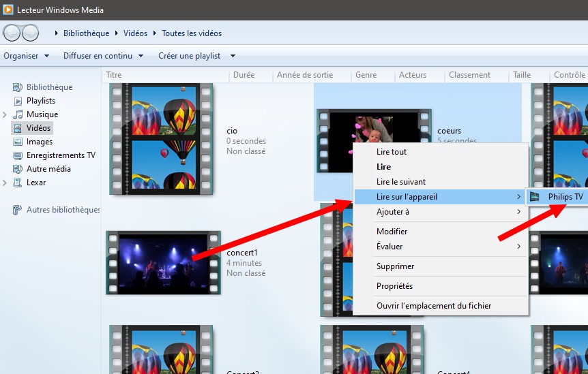Screen dimensions: 588x374
Task: Select the concert1 video thumbnail
Action: [x=164, y=263]
